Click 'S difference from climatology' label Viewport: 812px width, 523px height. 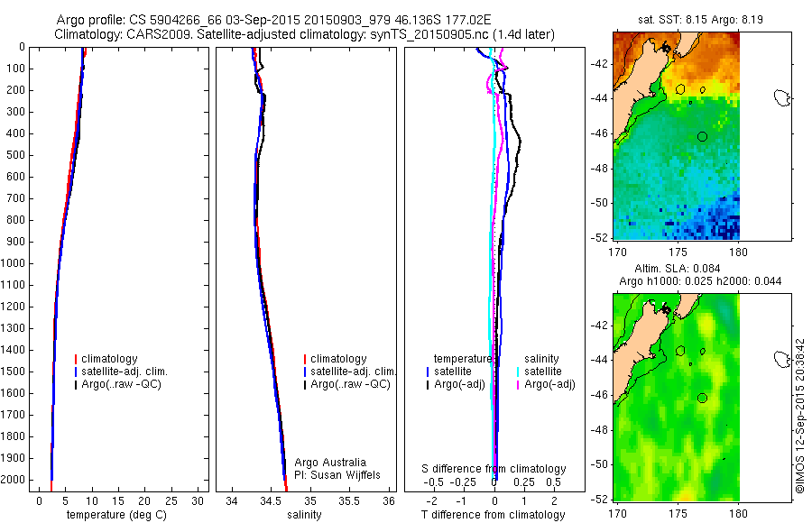tap(494, 469)
